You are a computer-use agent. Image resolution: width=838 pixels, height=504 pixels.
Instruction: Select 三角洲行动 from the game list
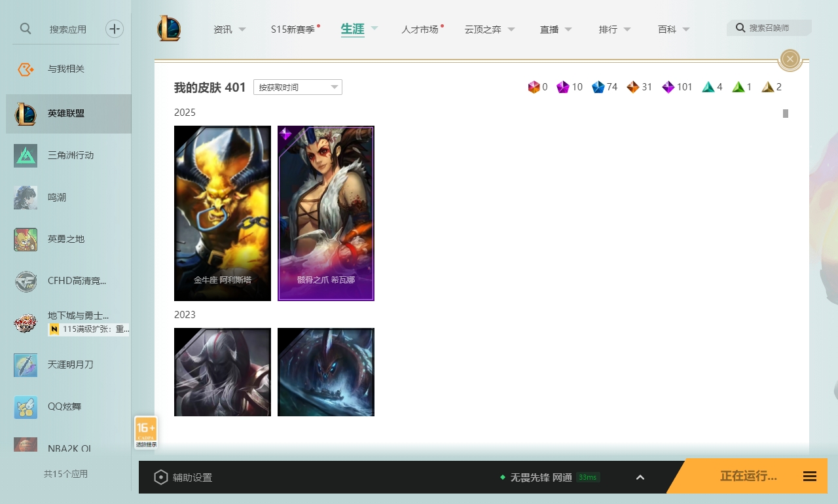click(x=65, y=155)
